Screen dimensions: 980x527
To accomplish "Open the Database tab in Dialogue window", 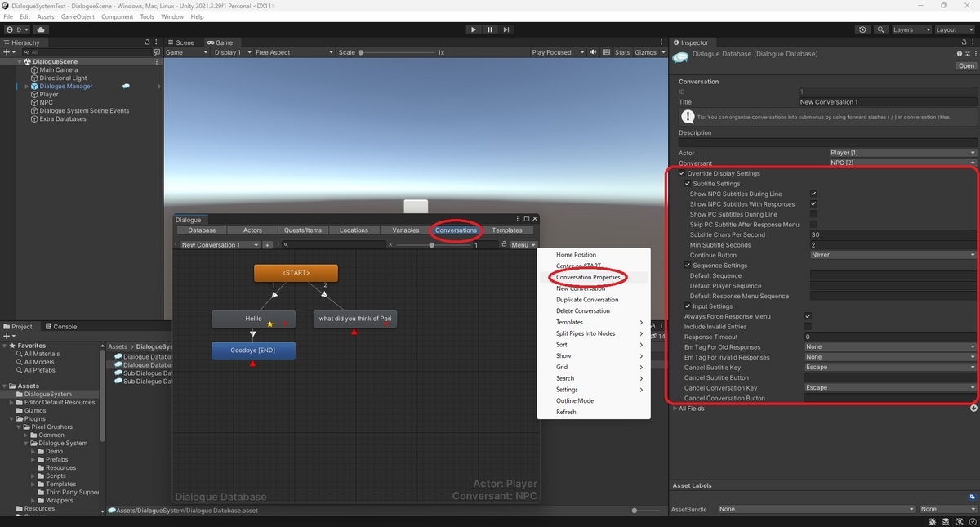I will coord(202,230).
